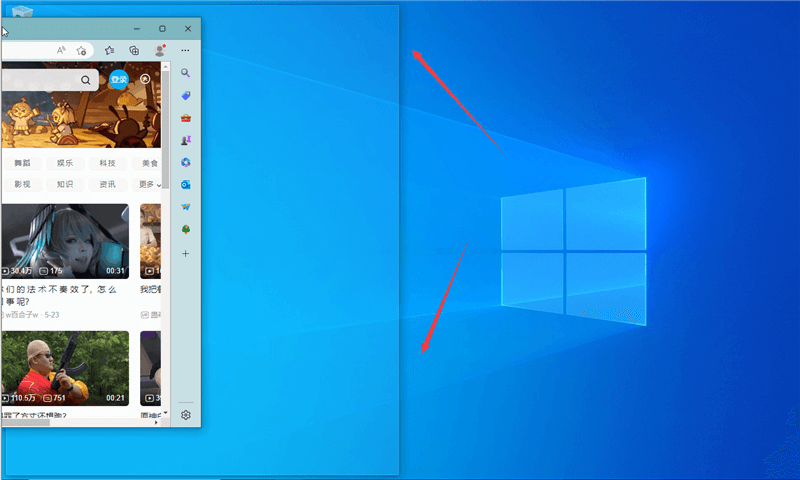Open the Collections toolbar button
Image resolution: width=800 pixels, height=480 pixels.
click(x=134, y=50)
